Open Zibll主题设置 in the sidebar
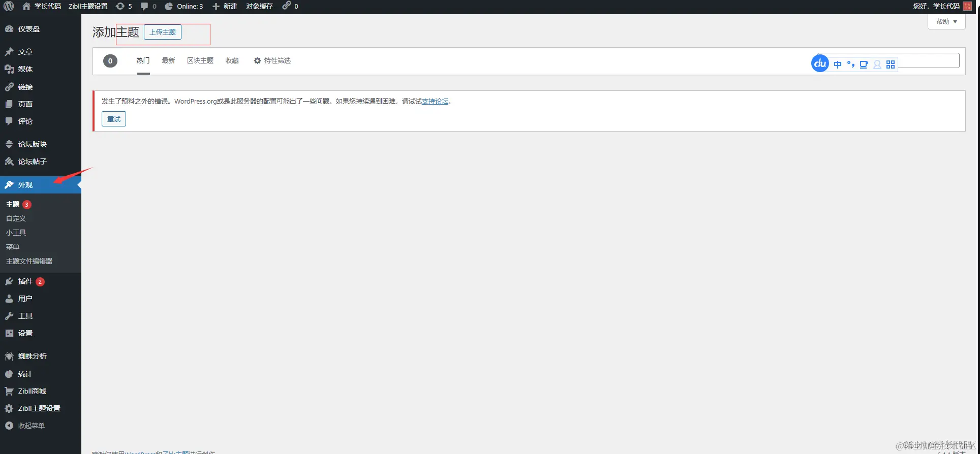Viewport: 980px width, 454px height. (41, 408)
